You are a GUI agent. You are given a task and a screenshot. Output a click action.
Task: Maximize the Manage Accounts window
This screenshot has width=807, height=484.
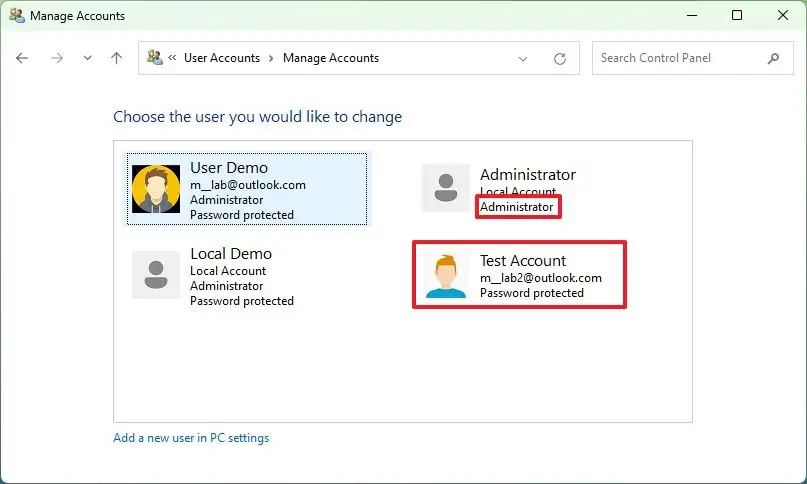(737, 16)
